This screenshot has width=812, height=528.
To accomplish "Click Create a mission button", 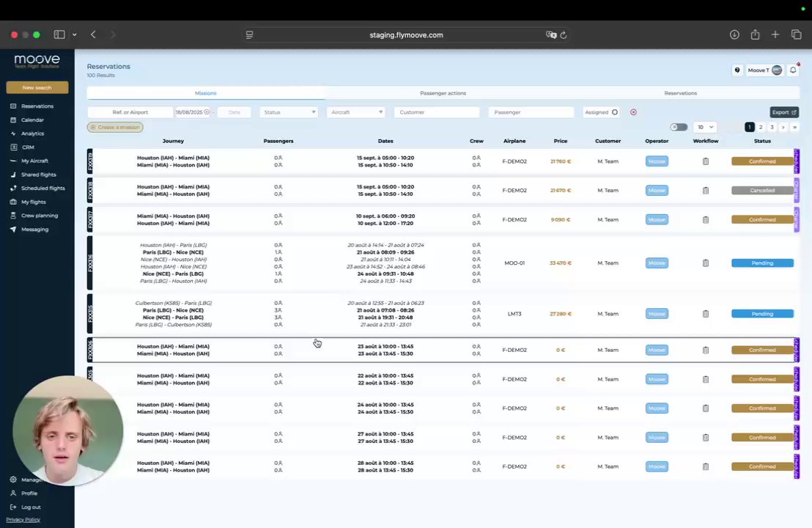I will tap(115, 127).
